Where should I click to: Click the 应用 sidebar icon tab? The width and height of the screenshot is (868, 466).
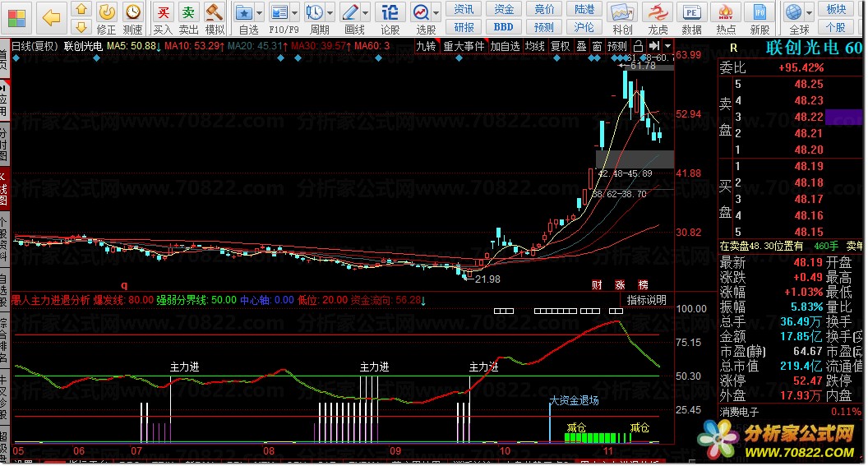pyautogui.click(x=4, y=99)
